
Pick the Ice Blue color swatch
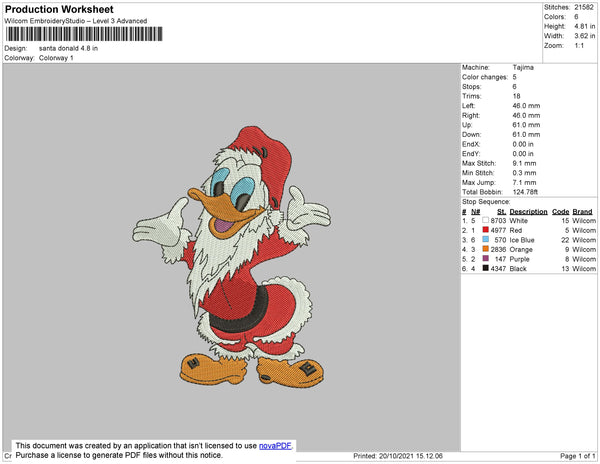pos(486,240)
